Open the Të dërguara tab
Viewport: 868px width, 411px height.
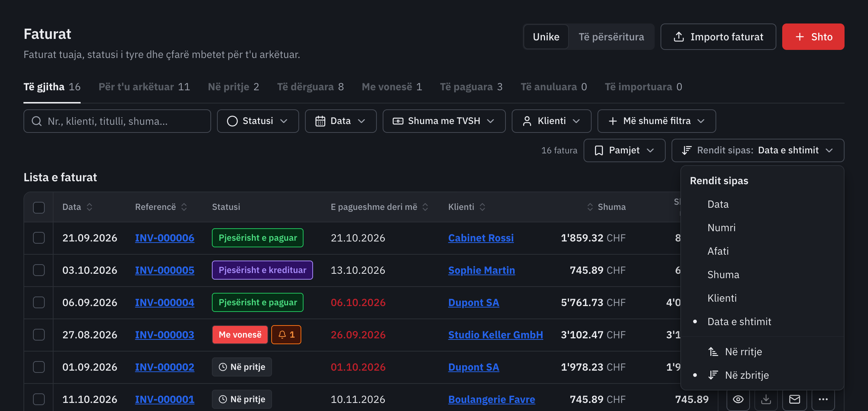310,87
